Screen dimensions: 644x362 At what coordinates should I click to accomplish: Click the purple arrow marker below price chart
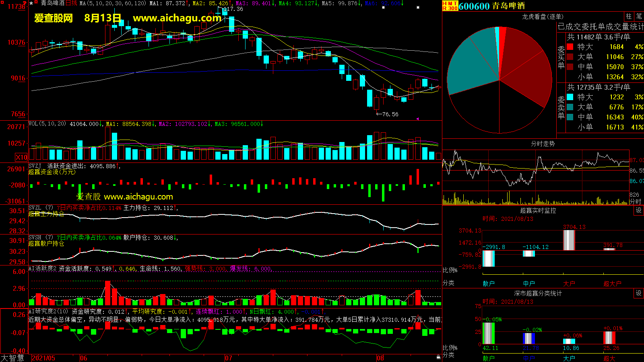[417, 119]
